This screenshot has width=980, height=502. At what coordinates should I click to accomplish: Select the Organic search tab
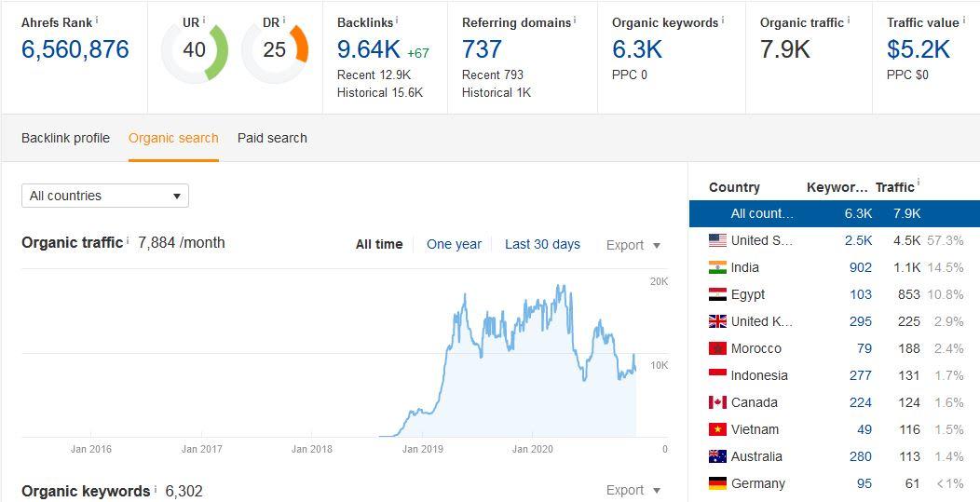click(x=173, y=138)
